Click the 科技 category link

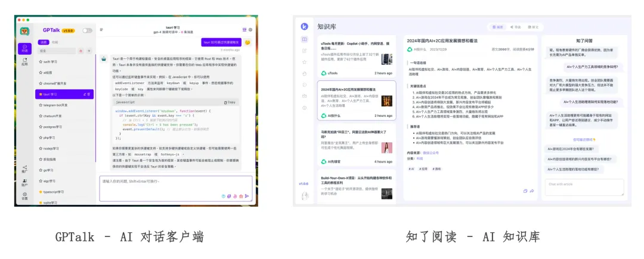(420, 158)
